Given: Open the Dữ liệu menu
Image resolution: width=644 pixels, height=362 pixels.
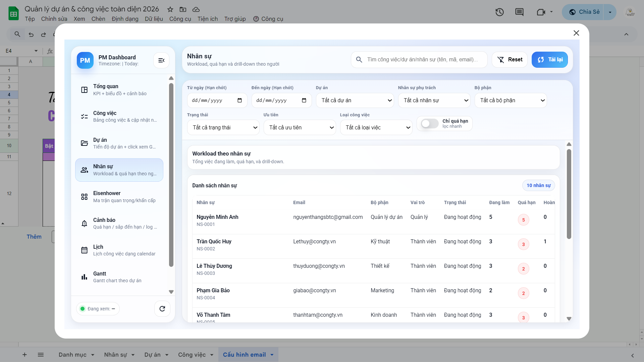Looking at the screenshot, I should tap(154, 19).
